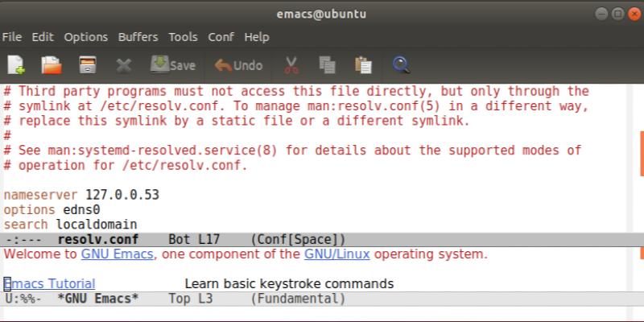The height and width of the screenshot is (322, 644).
Task: Expand the Tools menu
Action: (183, 37)
